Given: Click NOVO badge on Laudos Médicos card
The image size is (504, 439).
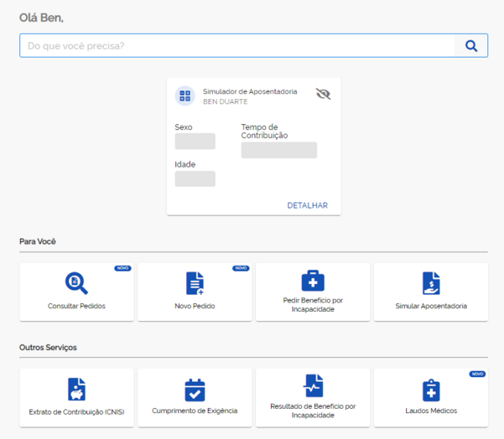Looking at the screenshot, I should pyautogui.click(x=477, y=374).
